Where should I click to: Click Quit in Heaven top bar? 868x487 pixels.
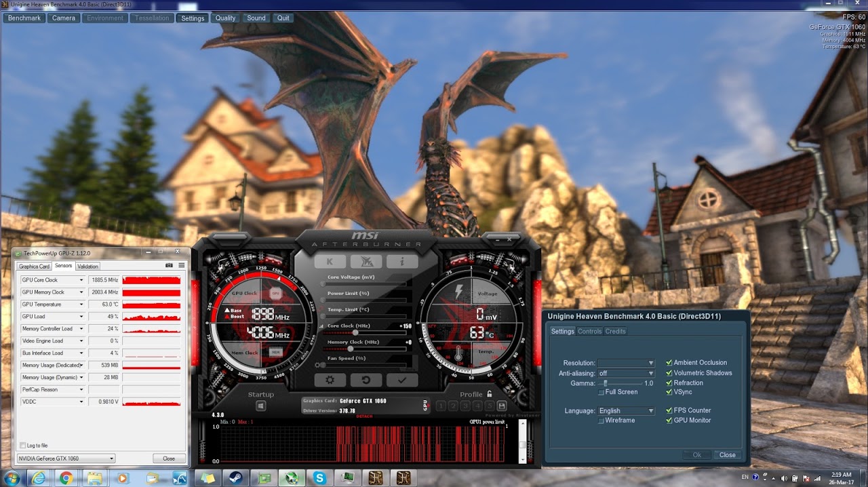coord(283,18)
